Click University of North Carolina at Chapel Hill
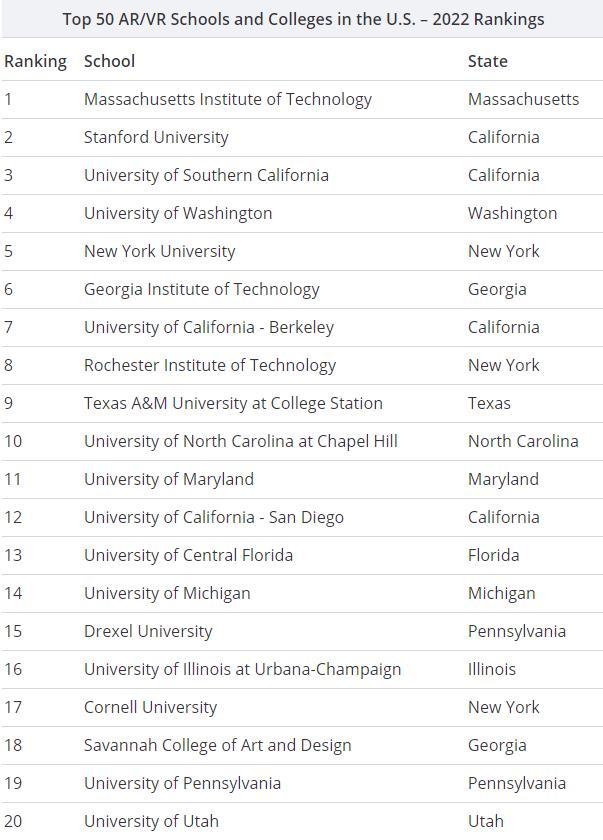This screenshot has width=603, height=840. pyautogui.click(x=240, y=441)
